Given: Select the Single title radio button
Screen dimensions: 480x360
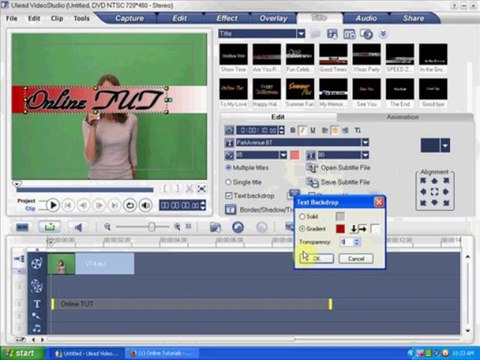Looking at the screenshot, I should tap(228, 182).
